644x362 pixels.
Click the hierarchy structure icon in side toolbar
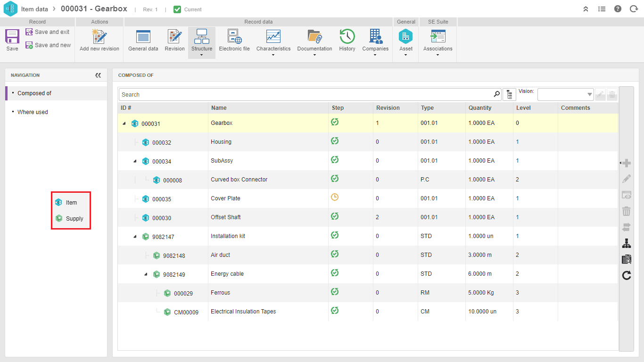(627, 243)
